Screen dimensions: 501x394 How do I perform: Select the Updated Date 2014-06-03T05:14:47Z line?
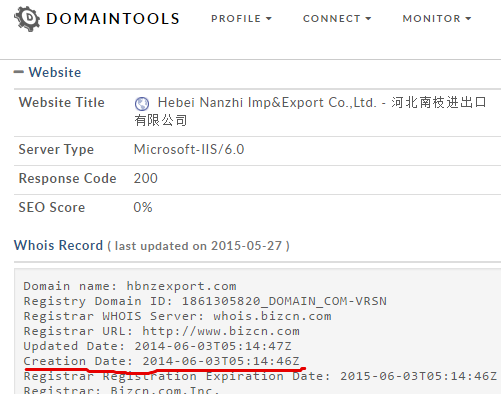tap(158, 346)
